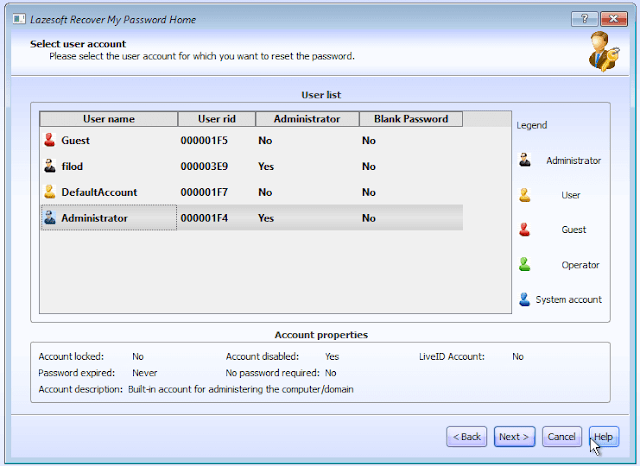Click the Select user account heading
Viewport: 640px width, 466px height.
(78, 44)
